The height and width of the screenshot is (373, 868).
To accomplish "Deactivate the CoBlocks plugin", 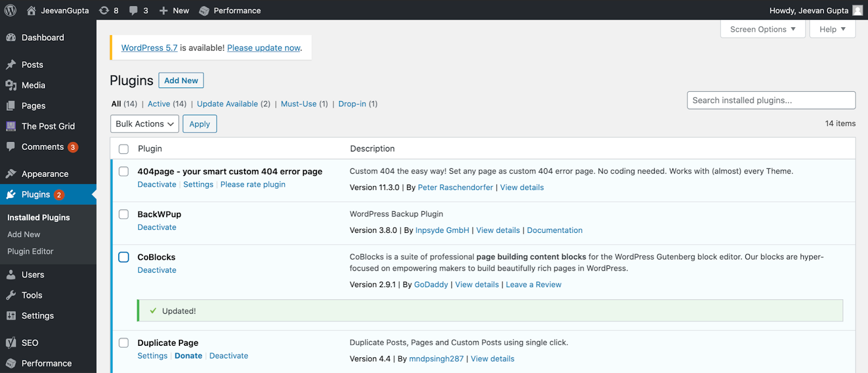I will (157, 270).
